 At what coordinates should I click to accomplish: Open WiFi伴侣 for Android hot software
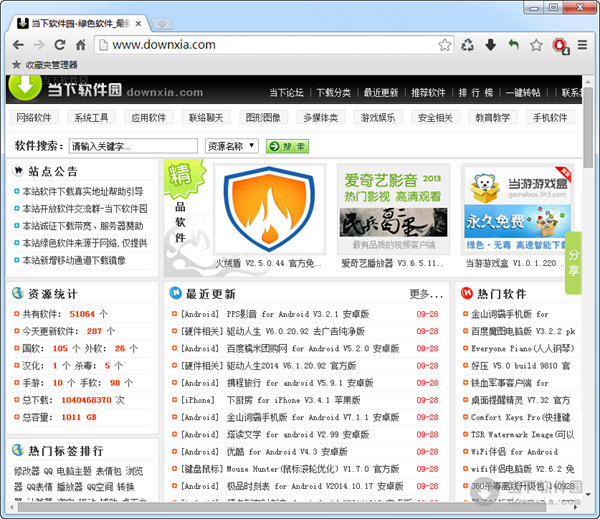click(x=514, y=452)
